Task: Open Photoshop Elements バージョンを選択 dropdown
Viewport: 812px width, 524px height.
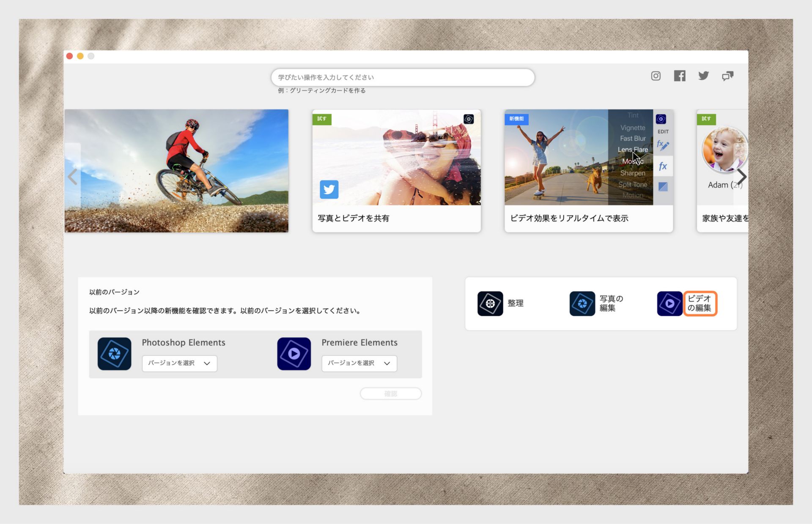Action: [x=179, y=363]
